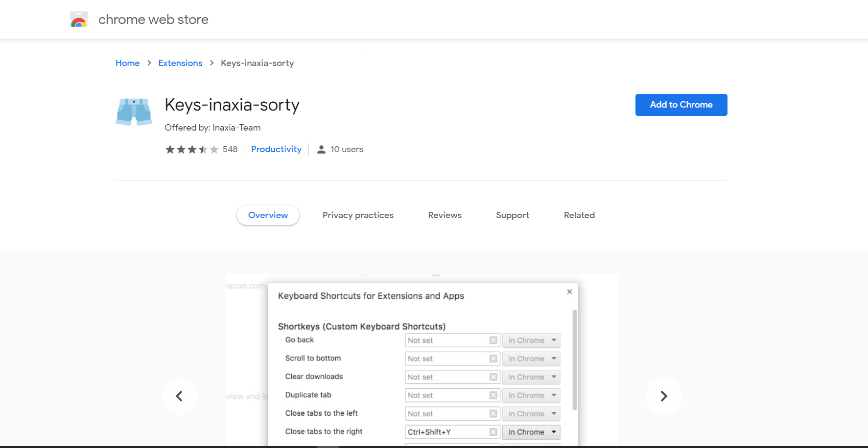Click the 548 ratings count
Image resolution: width=868 pixels, height=448 pixels.
pyautogui.click(x=230, y=149)
